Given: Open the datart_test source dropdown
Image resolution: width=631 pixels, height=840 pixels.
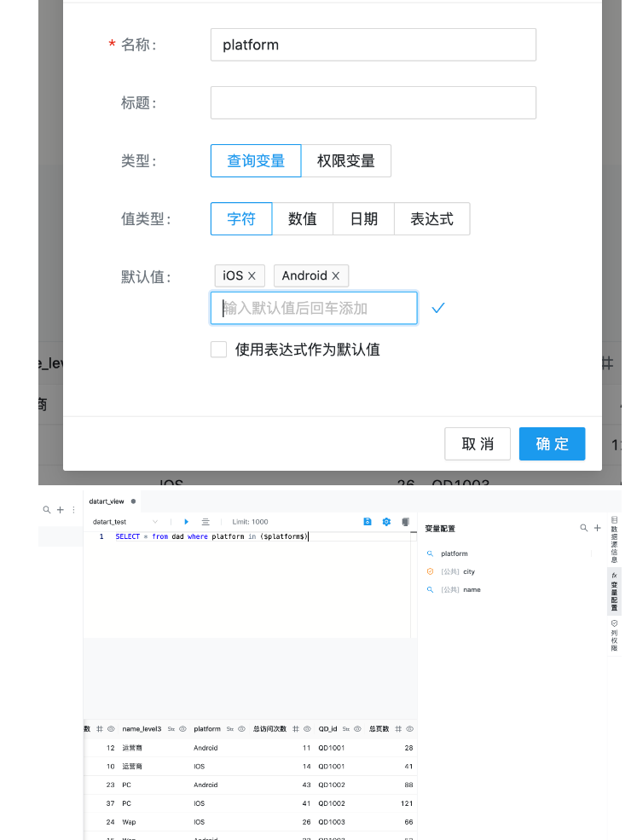Looking at the screenshot, I should (x=125, y=521).
